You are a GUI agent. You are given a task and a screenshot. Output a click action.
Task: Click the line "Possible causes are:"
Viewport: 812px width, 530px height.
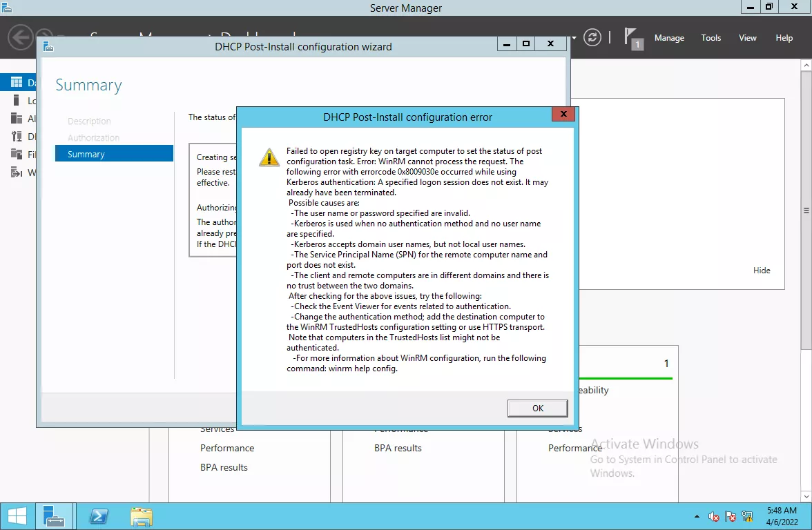[x=324, y=203]
